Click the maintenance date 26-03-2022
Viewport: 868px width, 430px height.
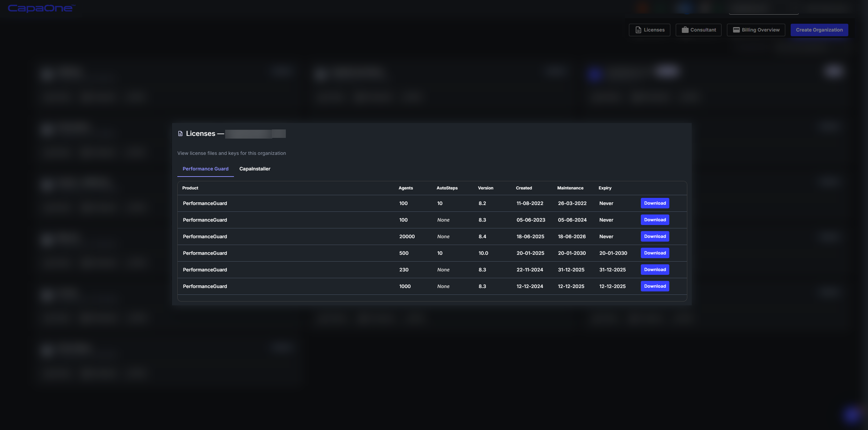[x=572, y=203]
